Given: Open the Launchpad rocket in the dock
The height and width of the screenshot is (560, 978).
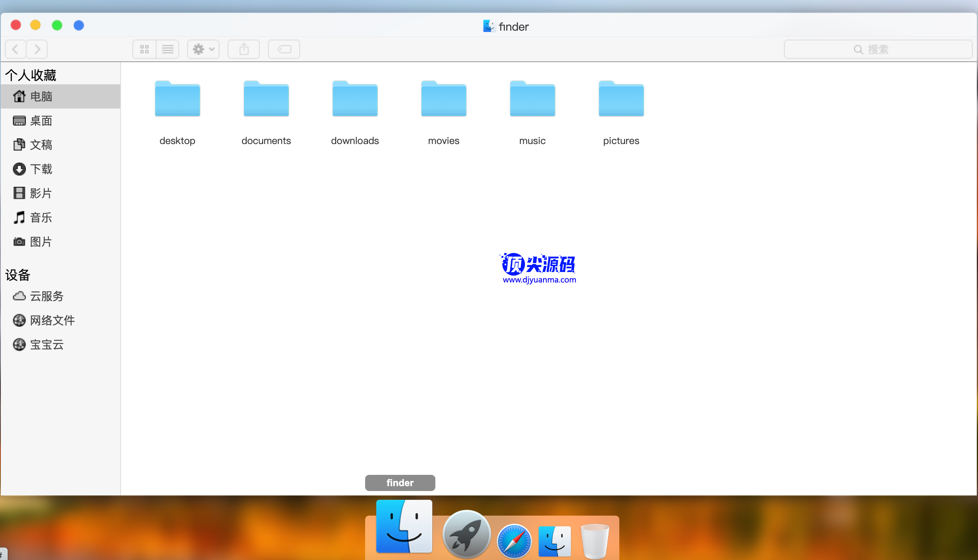Looking at the screenshot, I should pos(466,534).
